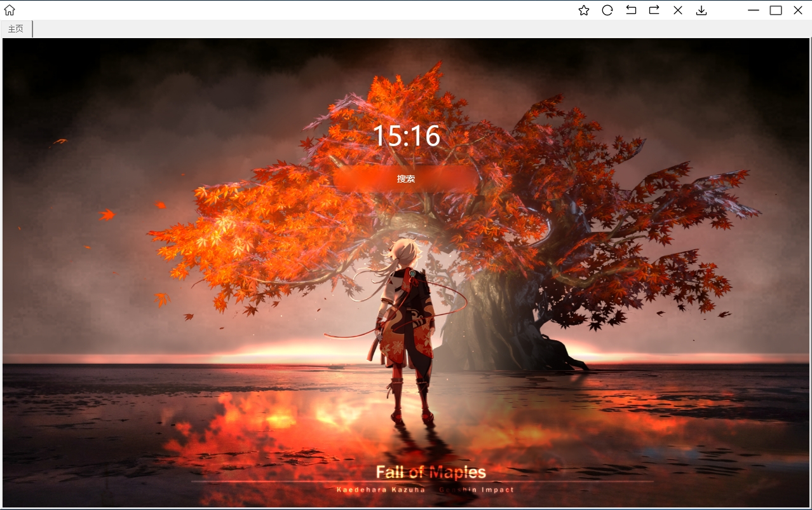Click the Genshin Impact wallpaper background

click(127, 382)
